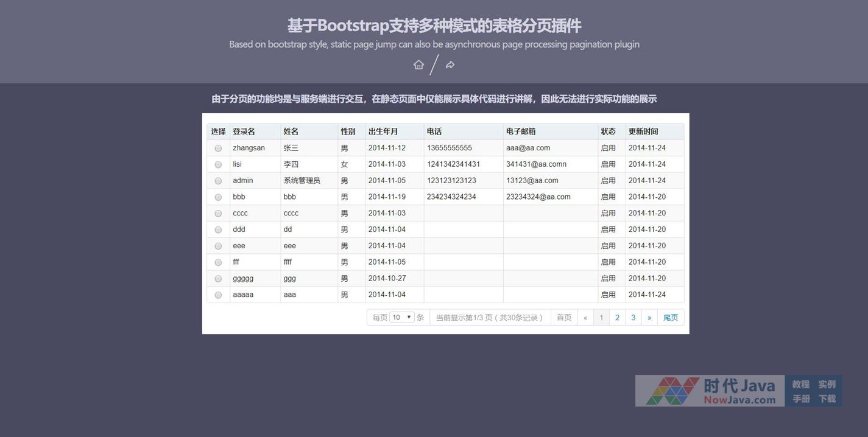Jump to last page with 尾页

(x=671, y=318)
